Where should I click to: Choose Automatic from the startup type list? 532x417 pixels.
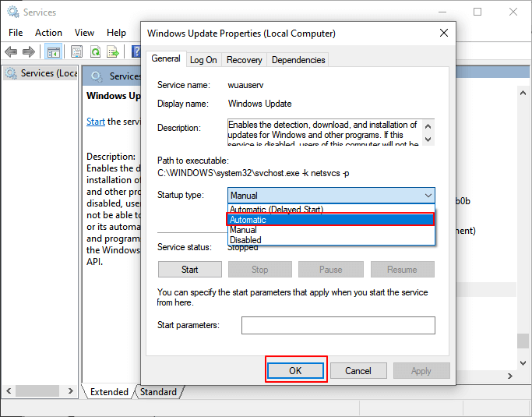click(x=330, y=220)
